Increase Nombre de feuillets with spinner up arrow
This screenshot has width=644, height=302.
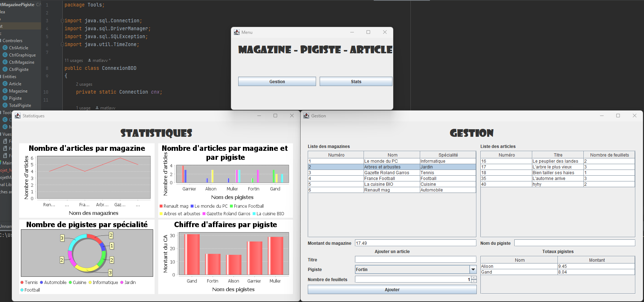474,278
